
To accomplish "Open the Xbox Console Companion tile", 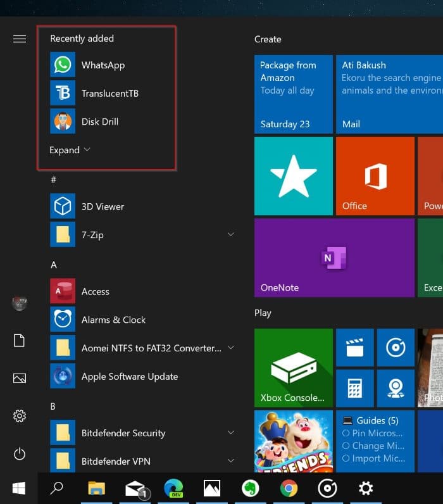I will click(x=293, y=368).
